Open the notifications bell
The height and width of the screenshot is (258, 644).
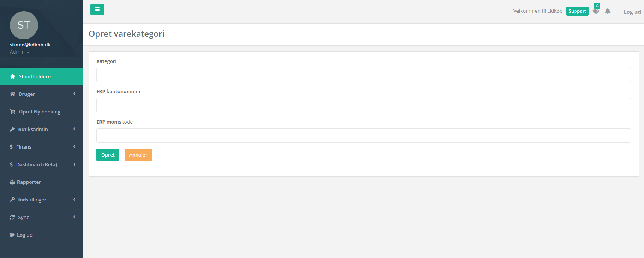[x=608, y=11]
